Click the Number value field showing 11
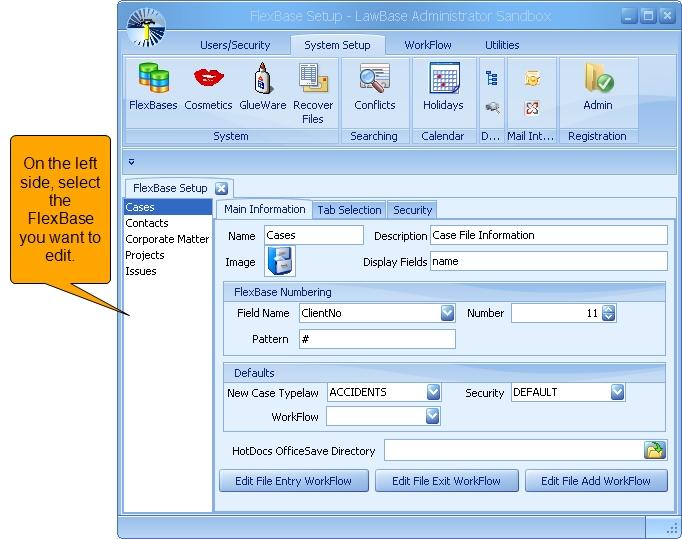 556,313
